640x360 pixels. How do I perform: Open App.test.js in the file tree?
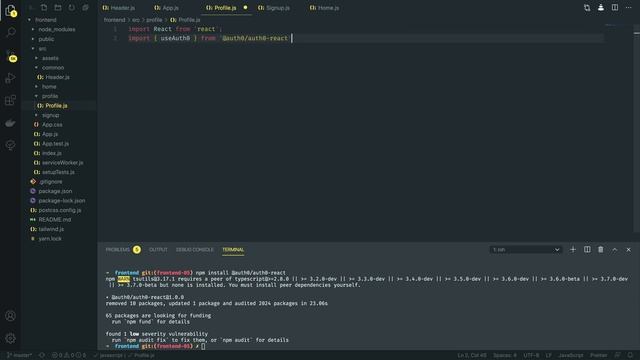[x=56, y=144]
